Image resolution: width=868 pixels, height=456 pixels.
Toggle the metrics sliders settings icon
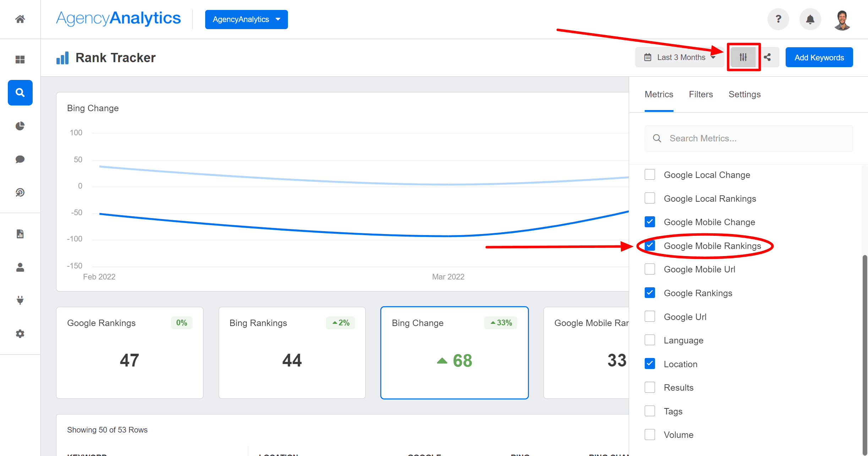743,57
